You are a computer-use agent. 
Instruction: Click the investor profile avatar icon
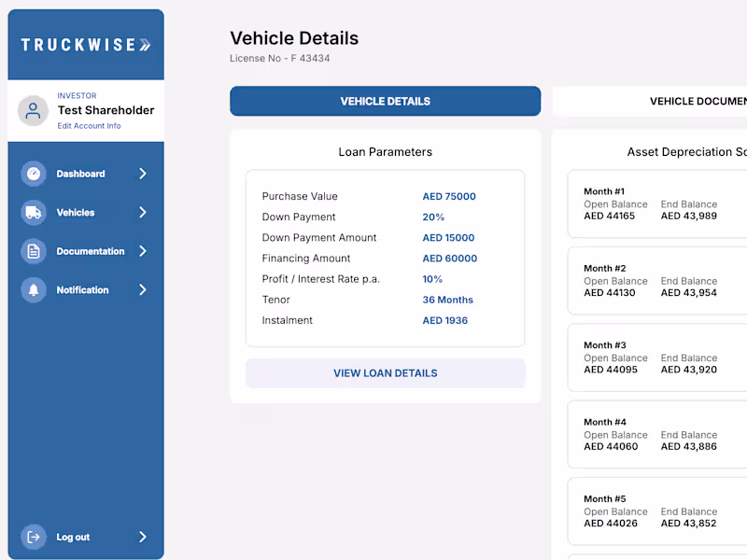pyautogui.click(x=34, y=111)
